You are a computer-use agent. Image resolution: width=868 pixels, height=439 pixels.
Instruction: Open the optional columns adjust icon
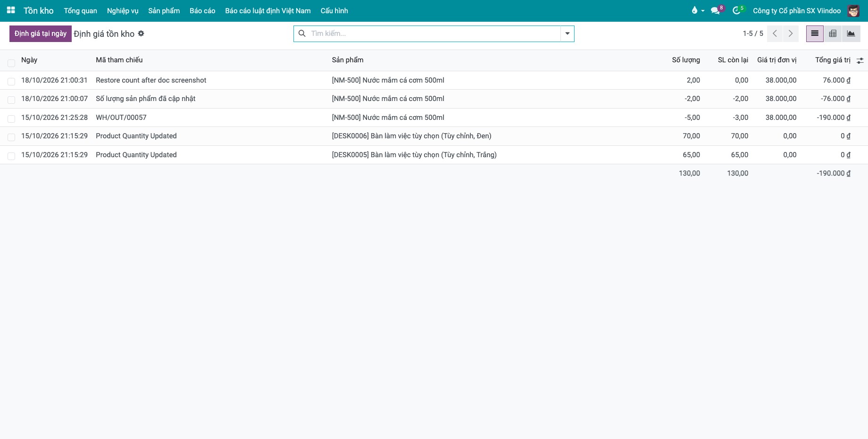860,60
